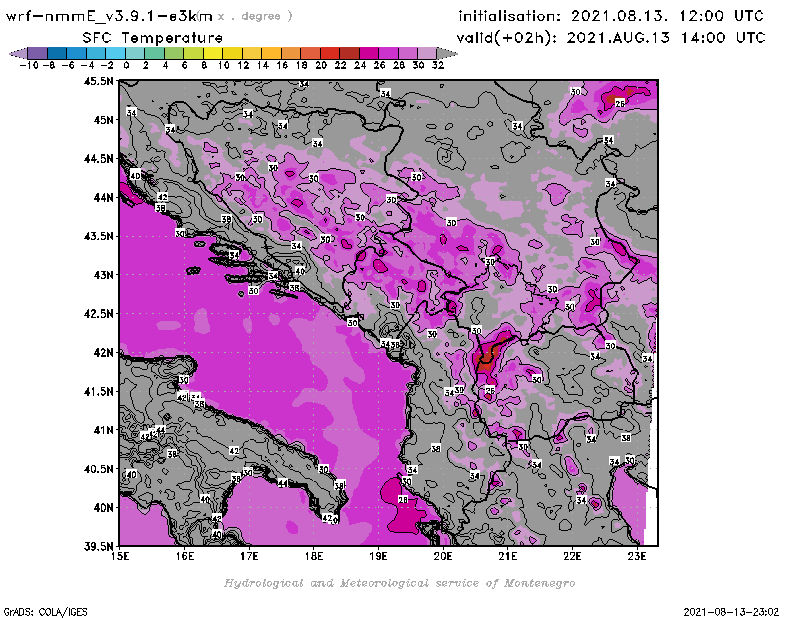
Task: Click the '42N' latitude axis label
Action: pos(103,353)
